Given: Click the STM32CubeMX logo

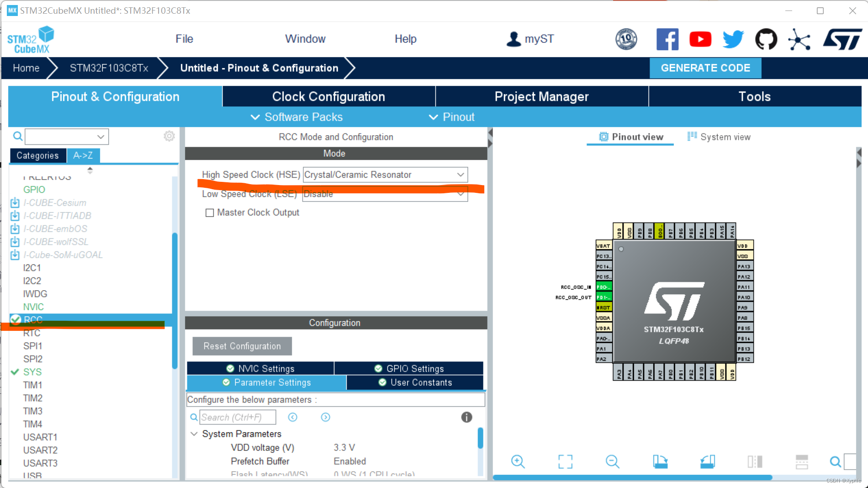Looking at the screenshot, I should (30, 40).
